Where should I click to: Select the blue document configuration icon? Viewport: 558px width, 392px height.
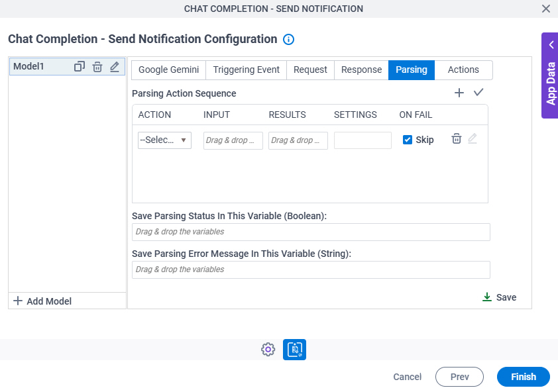(x=295, y=350)
